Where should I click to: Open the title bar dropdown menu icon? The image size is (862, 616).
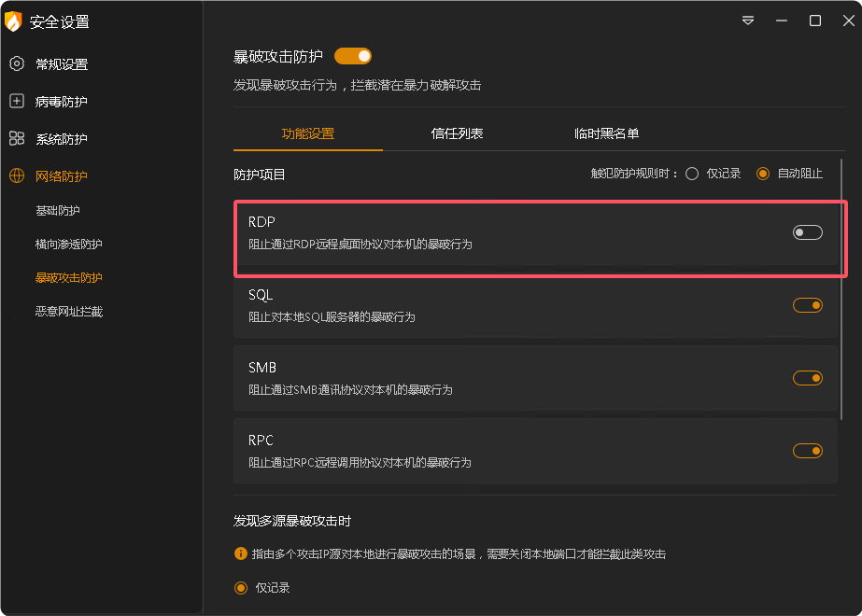pyautogui.click(x=748, y=21)
